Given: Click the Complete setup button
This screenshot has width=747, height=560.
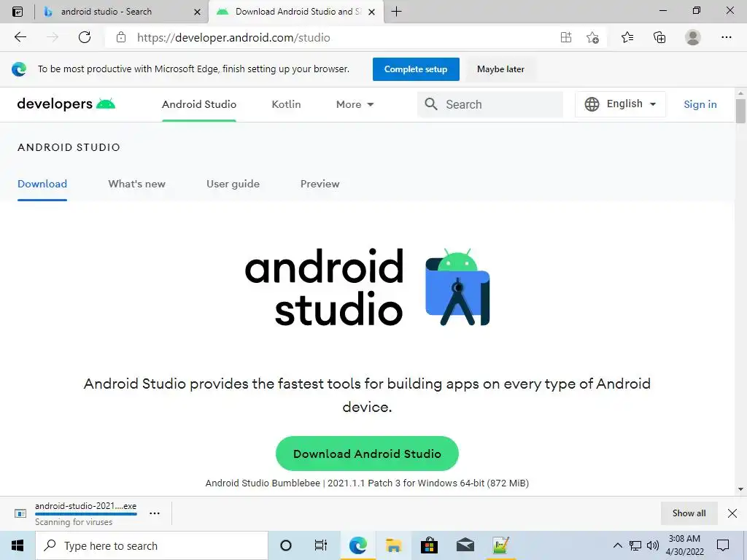Looking at the screenshot, I should pyautogui.click(x=416, y=69).
